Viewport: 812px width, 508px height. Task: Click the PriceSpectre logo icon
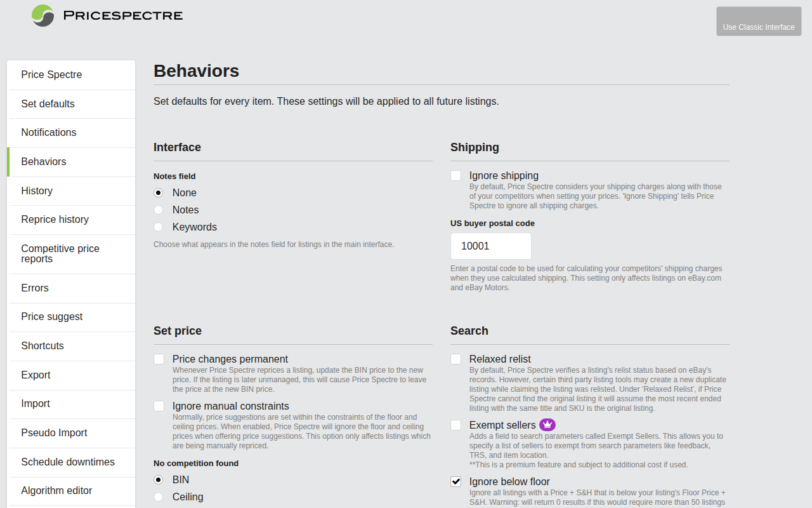(42, 15)
